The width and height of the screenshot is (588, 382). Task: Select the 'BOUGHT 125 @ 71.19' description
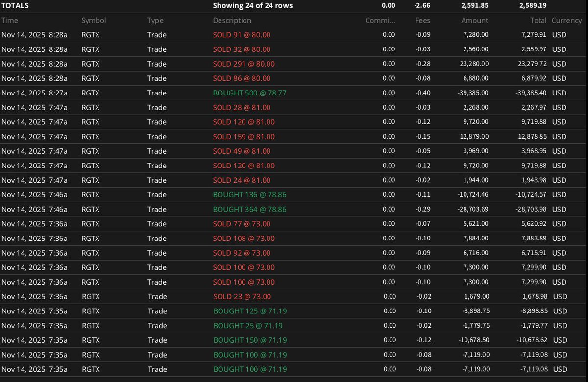[250, 311]
